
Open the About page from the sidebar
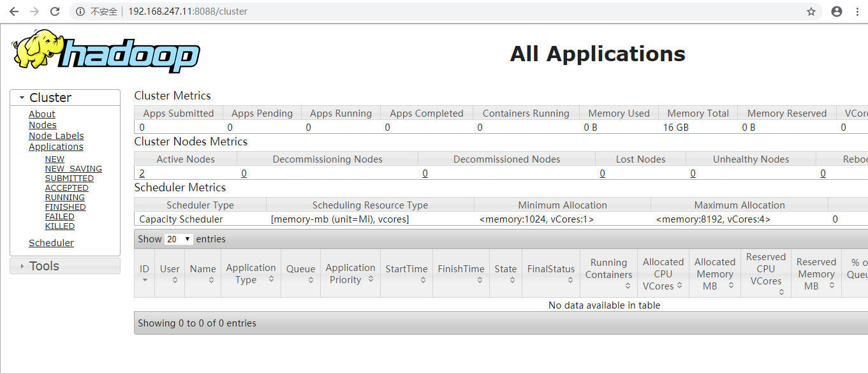click(x=41, y=113)
